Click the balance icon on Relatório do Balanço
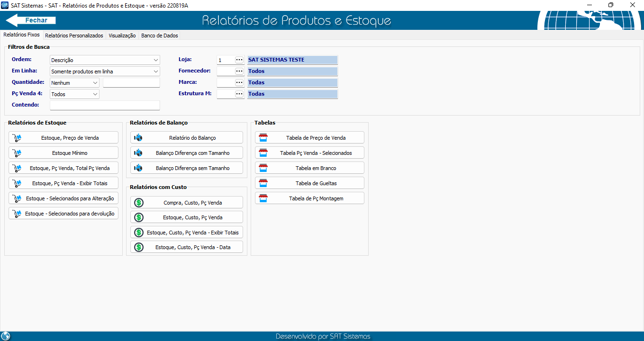Screen dimensions: 644x341 (138, 138)
